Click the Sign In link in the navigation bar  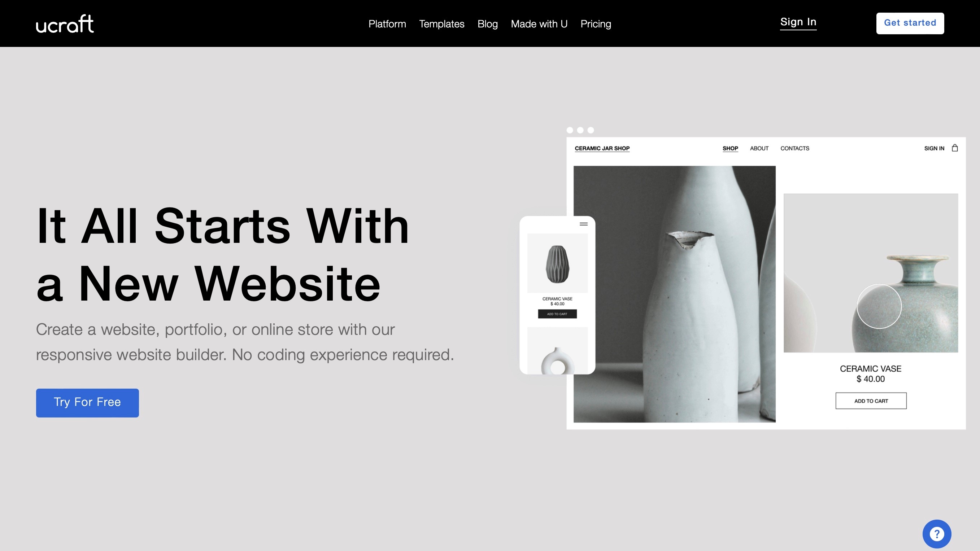[x=798, y=22]
